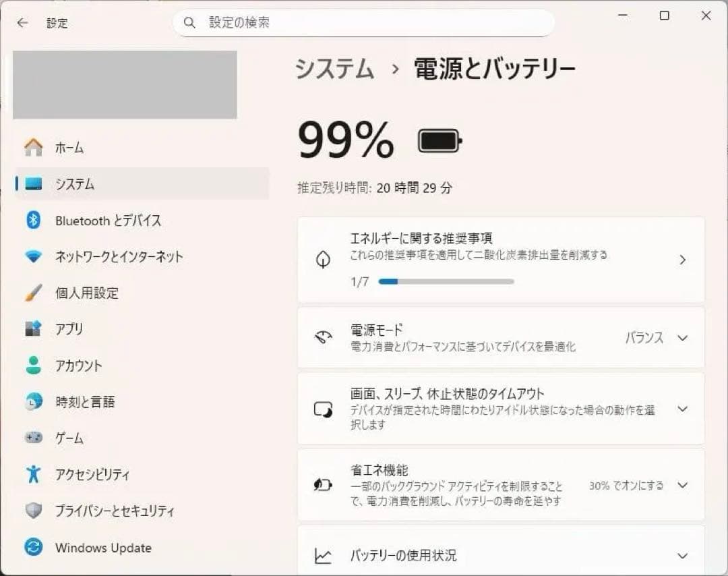
Task: Click the battery icon next to 99%
Action: tap(438, 140)
